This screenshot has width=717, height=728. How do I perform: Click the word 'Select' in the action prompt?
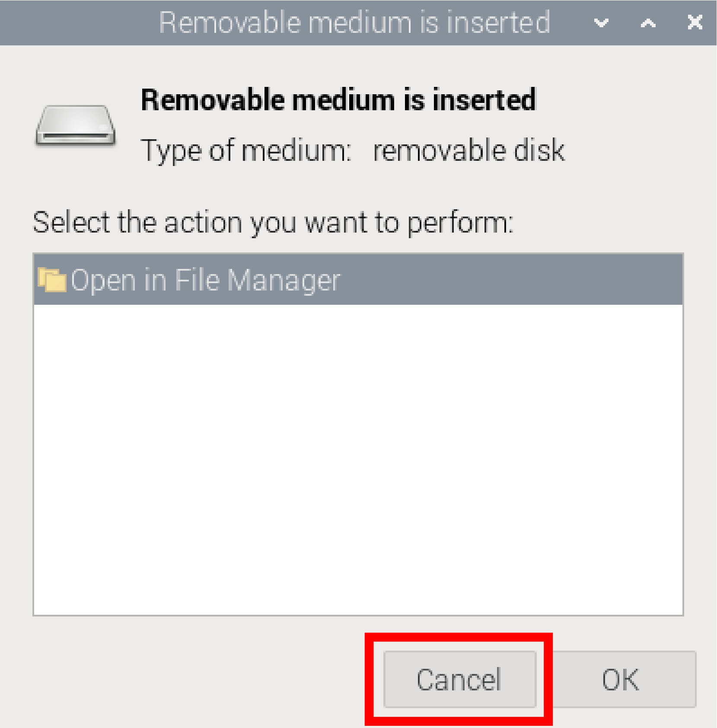[71, 223]
